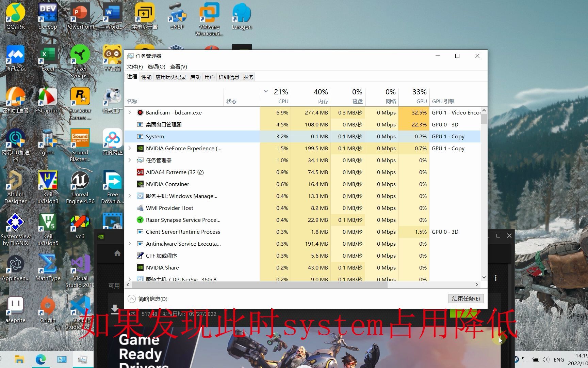Image resolution: width=588 pixels, height=368 pixels.
Task: Switch to 服务 tab
Action: (248, 77)
